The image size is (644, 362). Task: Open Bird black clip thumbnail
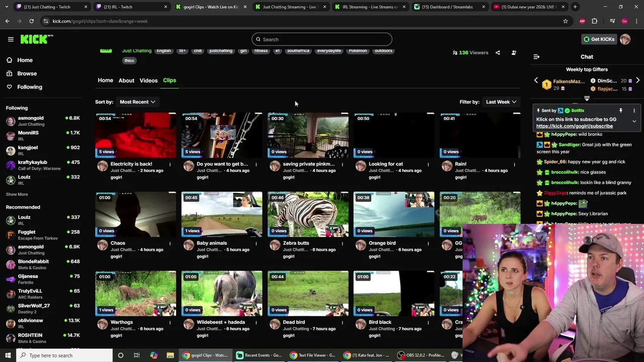394,293
